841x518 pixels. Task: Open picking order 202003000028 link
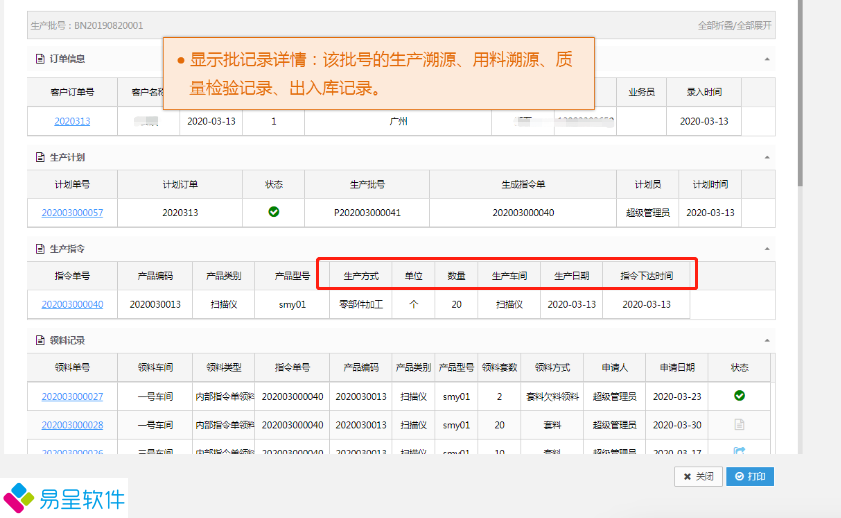click(x=72, y=425)
